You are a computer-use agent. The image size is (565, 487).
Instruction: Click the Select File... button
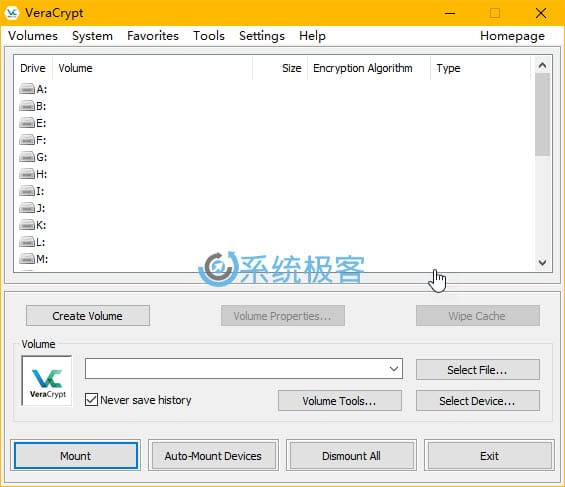477,370
